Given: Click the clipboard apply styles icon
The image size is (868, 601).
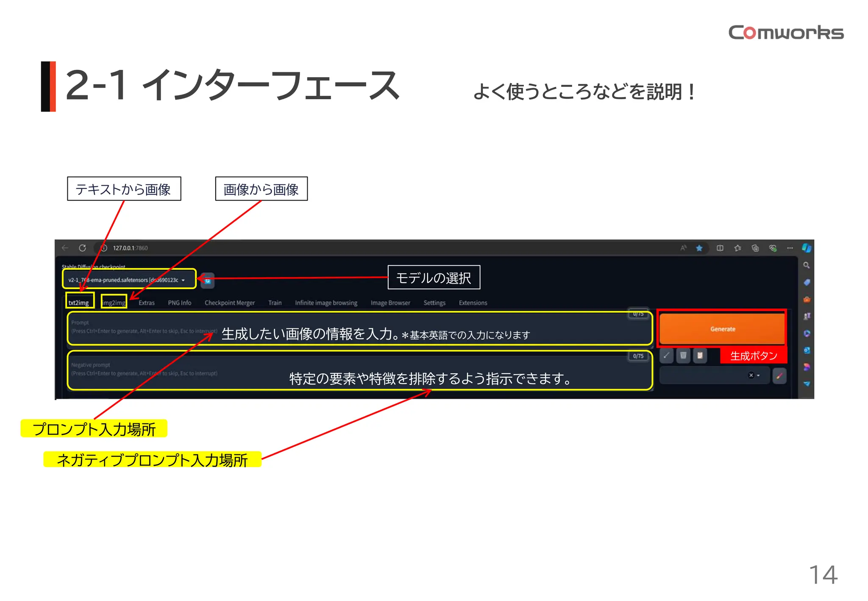Looking at the screenshot, I should (700, 356).
